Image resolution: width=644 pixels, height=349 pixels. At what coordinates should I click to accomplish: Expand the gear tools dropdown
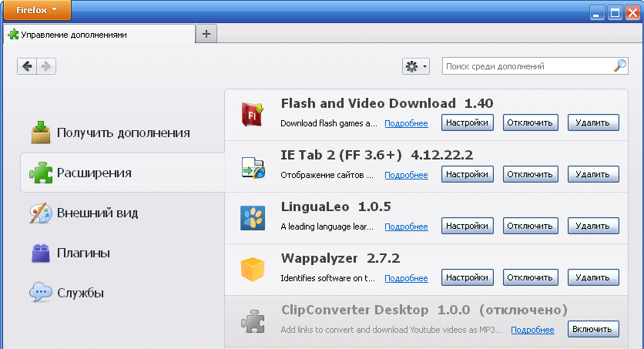click(416, 66)
